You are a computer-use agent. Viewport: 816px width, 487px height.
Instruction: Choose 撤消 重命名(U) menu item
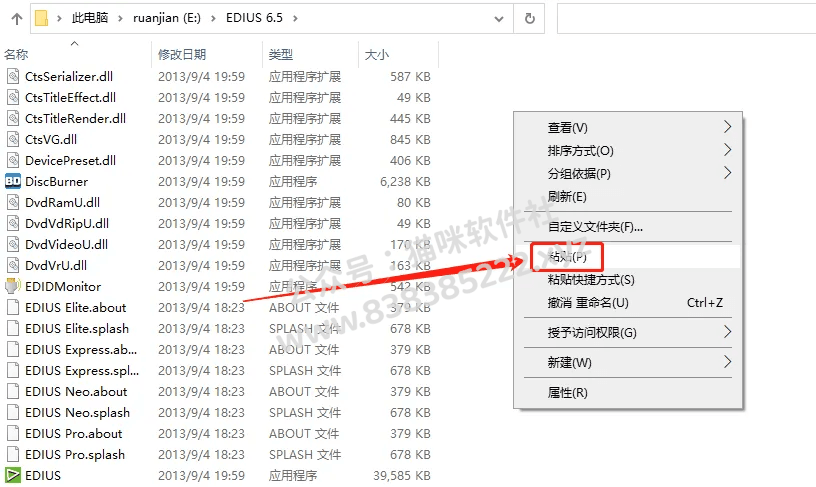(x=628, y=303)
